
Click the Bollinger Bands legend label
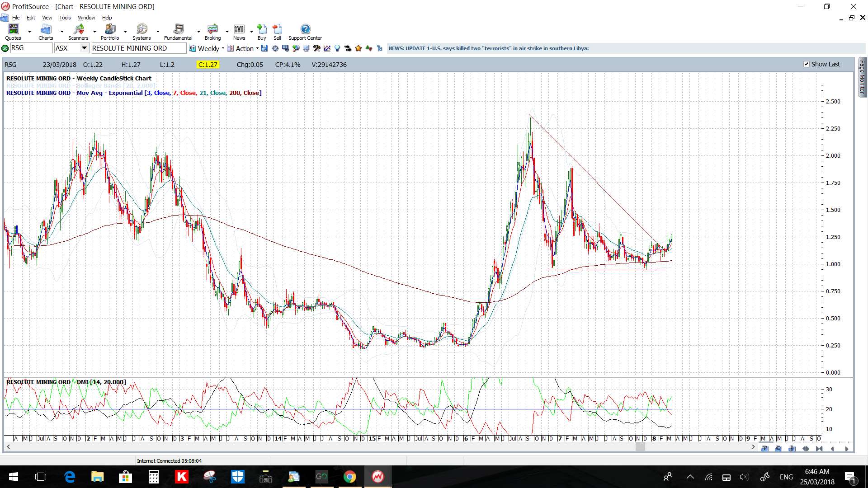pos(81,85)
